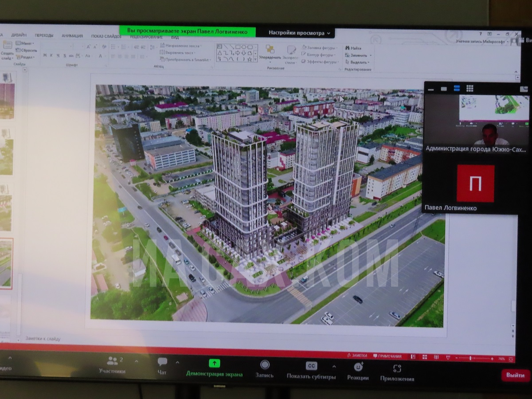This screenshot has width=532, height=399.
Task: Show subtitles with the CC button
Action: click(311, 371)
